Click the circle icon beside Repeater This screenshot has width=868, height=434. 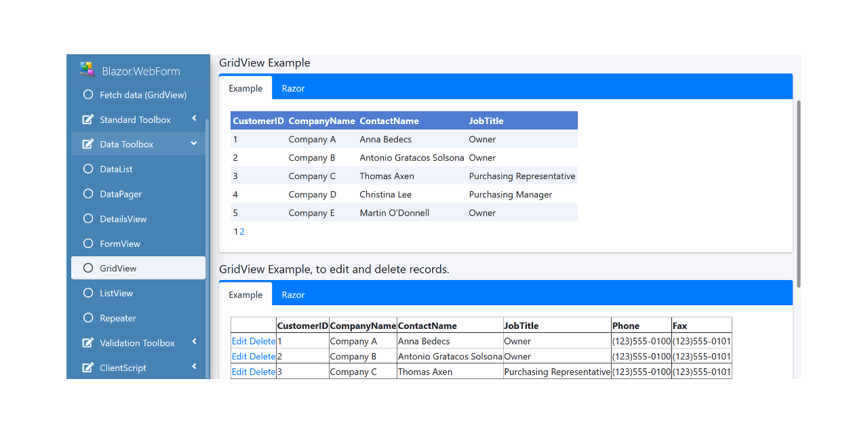[x=88, y=317]
